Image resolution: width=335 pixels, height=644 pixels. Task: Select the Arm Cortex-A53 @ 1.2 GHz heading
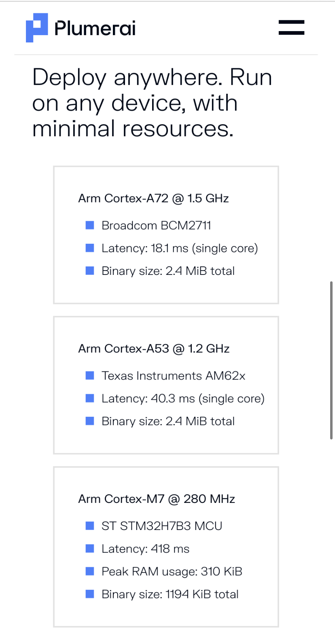tap(154, 348)
